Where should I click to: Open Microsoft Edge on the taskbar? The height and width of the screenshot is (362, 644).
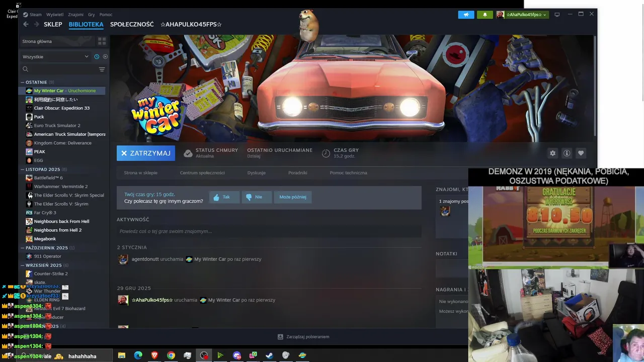138,355
